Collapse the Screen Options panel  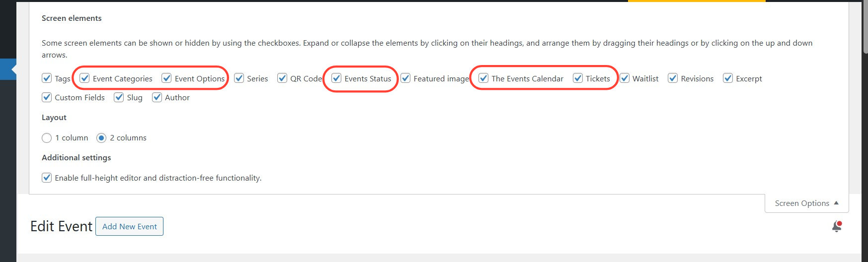(806, 203)
